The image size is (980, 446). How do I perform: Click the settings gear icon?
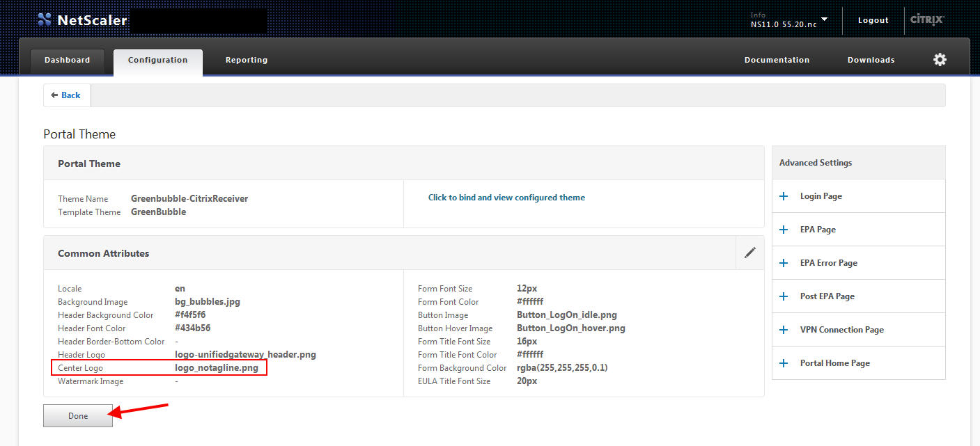coord(940,60)
